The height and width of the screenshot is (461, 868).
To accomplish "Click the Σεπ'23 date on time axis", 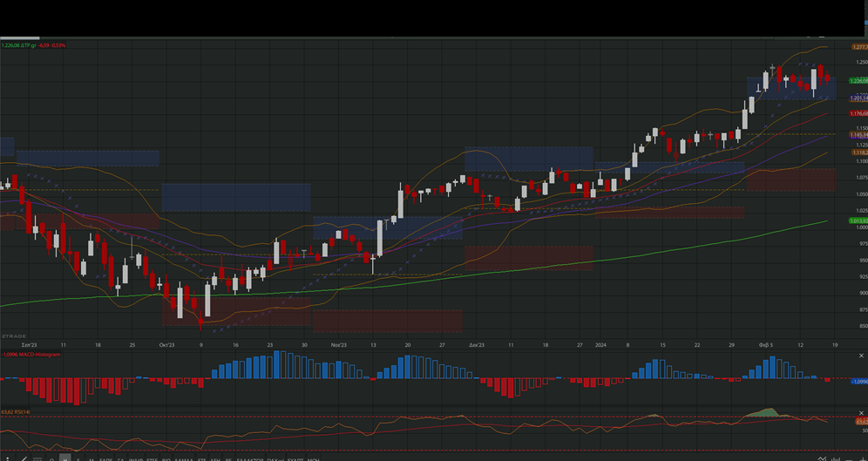I will click(x=30, y=345).
